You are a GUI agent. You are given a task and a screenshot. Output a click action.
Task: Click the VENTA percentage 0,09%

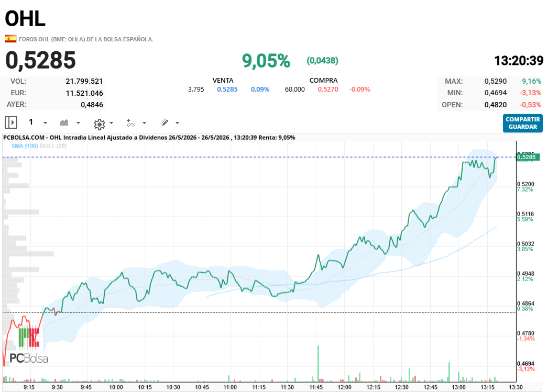260,89
